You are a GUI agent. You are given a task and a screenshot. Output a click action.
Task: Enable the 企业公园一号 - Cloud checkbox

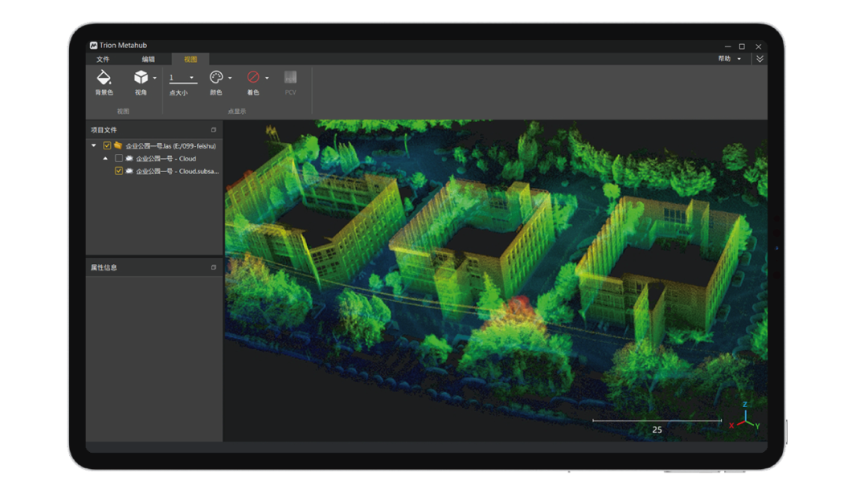pyautogui.click(x=118, y=158)
